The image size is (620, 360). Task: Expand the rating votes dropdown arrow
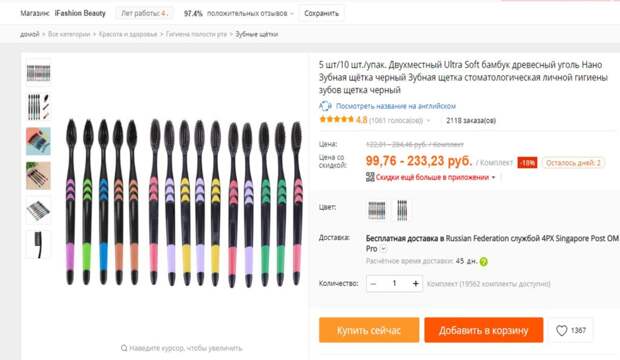[428, 120]
